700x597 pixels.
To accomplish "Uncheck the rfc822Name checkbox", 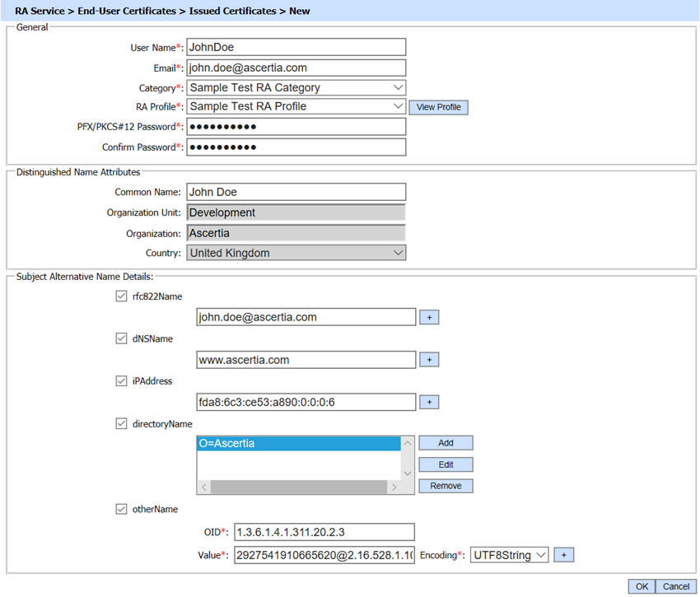I will pos(122,296).
